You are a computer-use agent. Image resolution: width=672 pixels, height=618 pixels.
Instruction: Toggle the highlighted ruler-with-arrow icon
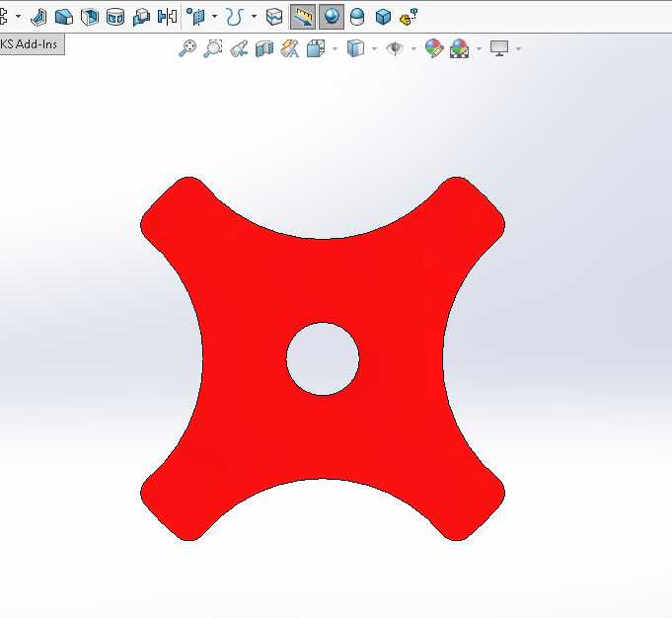[x=303, y=17]
